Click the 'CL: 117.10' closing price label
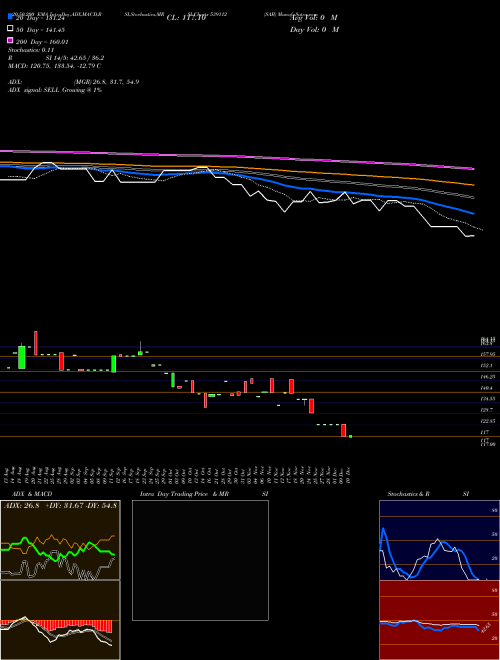The width and height of the screenshot is (500, 660). [186, 18]
